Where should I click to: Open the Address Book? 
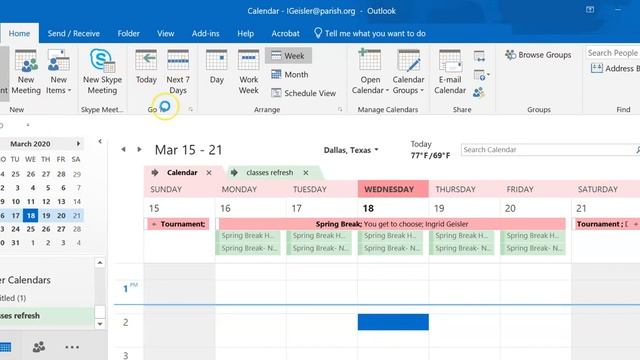(616, 68)
